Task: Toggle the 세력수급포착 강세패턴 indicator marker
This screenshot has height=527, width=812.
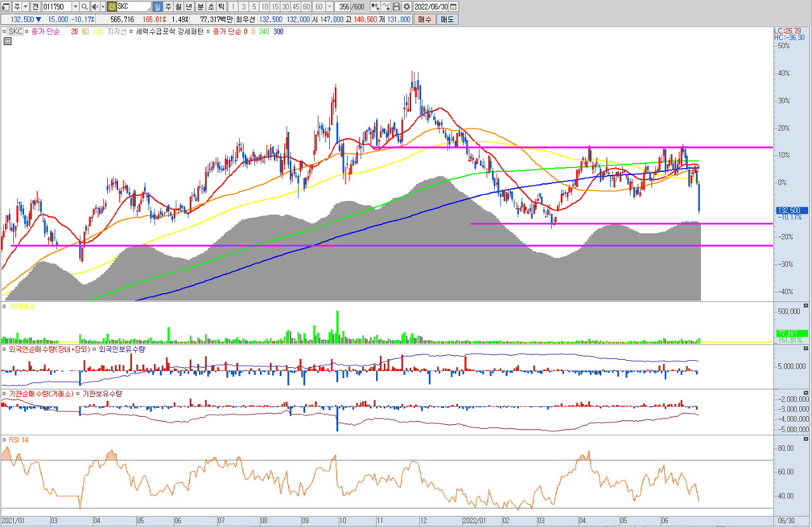Action: (131, 31)
